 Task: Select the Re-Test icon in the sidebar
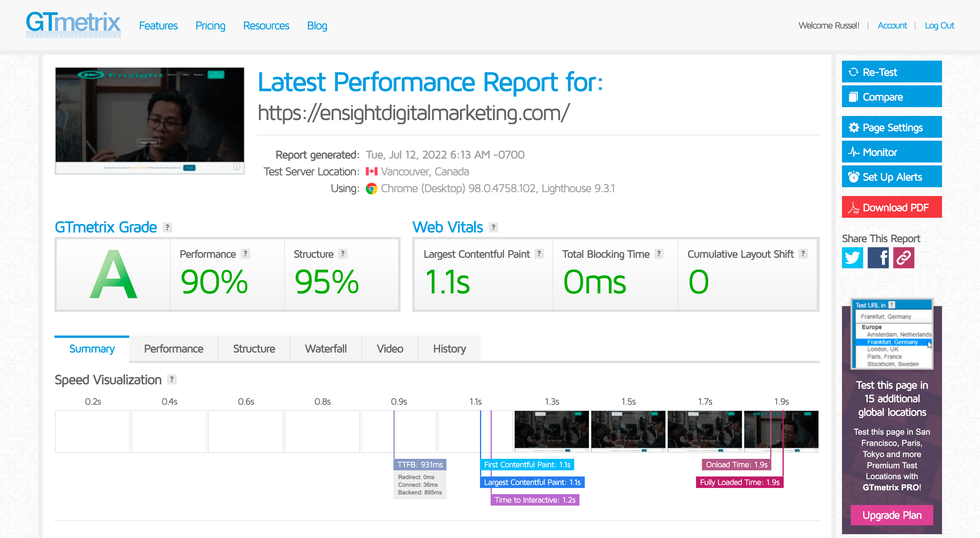(854, 72)
